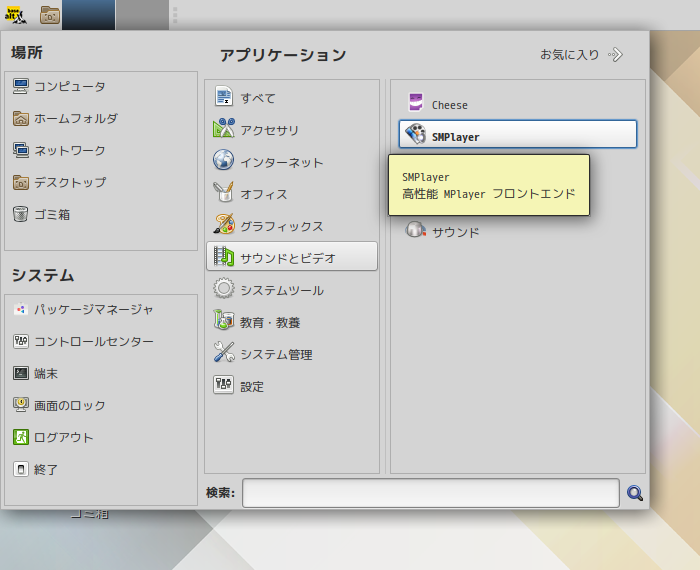Open the サウンド sound icon
Screen dimensions: 700x570
[x=415, y=229]
